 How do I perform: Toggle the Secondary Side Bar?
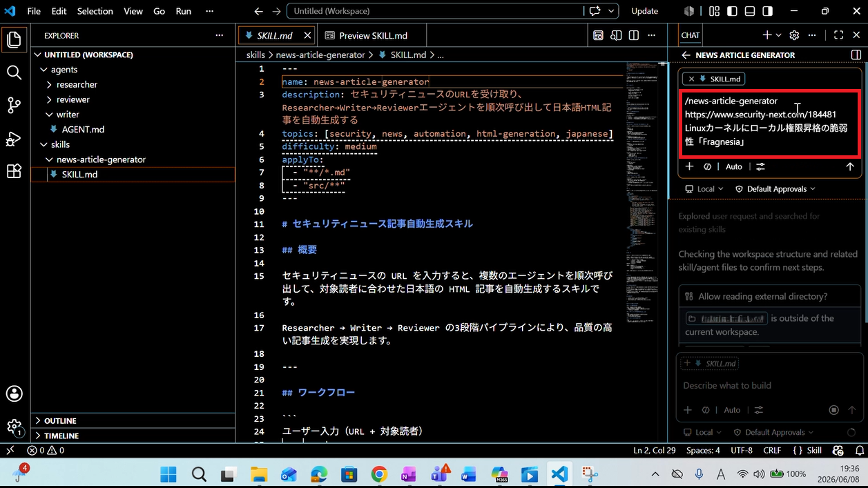pos(768,11)
